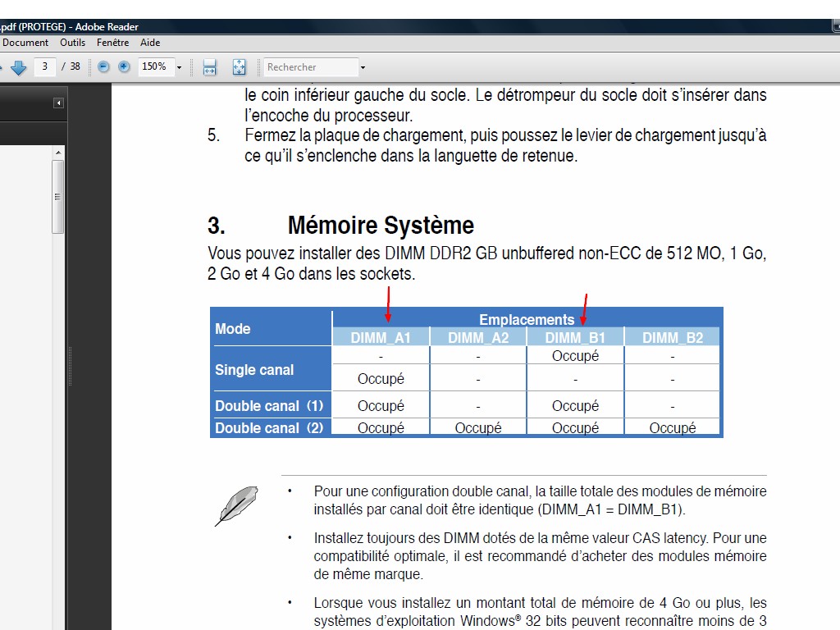Open the Aide menu
The height and width of the screenshot is (630, 840).
tap(150, 43)
